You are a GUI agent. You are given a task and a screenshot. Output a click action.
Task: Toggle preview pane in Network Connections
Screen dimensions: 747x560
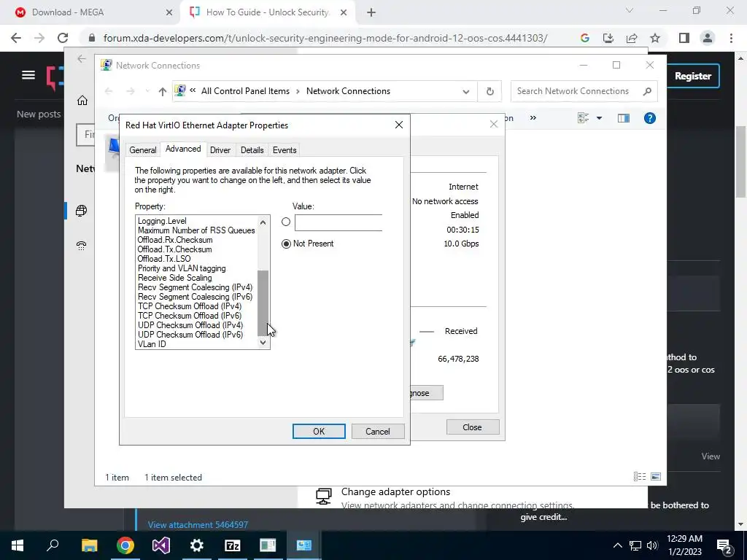coord(624,118)
